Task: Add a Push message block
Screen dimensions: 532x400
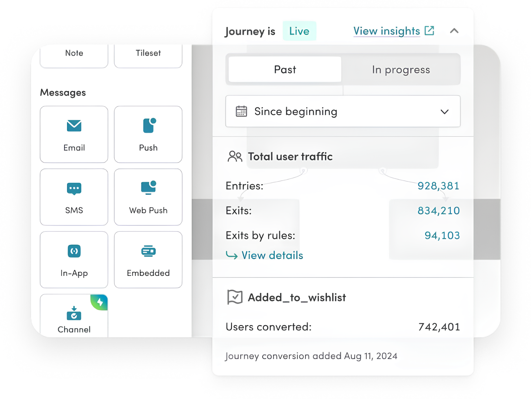Action: click(x=148, y=134)
